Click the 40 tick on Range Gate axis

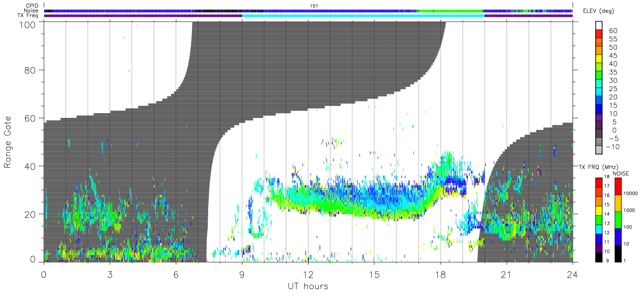30,167
